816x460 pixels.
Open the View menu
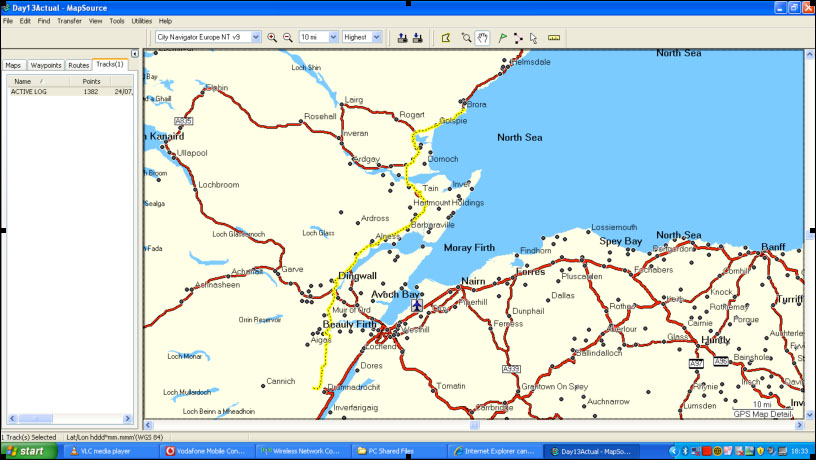(x=95, y=21)
